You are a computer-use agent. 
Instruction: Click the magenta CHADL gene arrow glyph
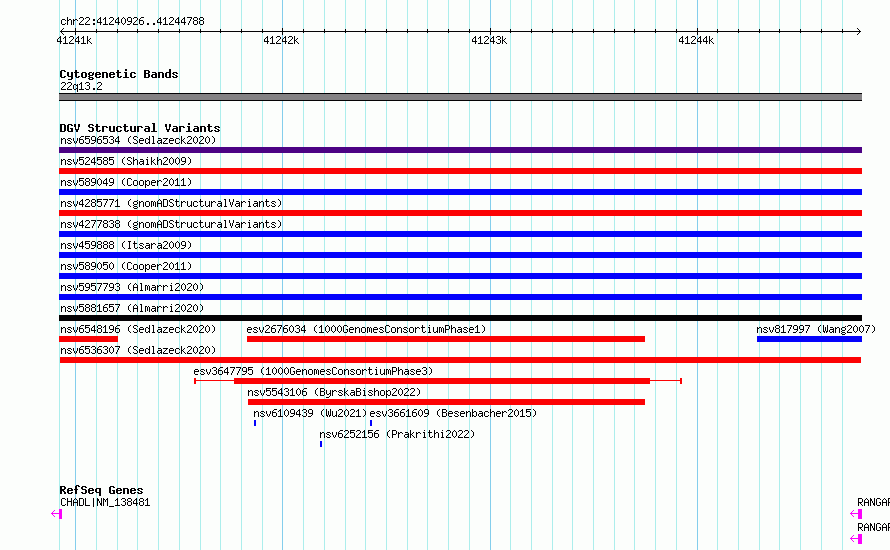[x=56, y=514]
